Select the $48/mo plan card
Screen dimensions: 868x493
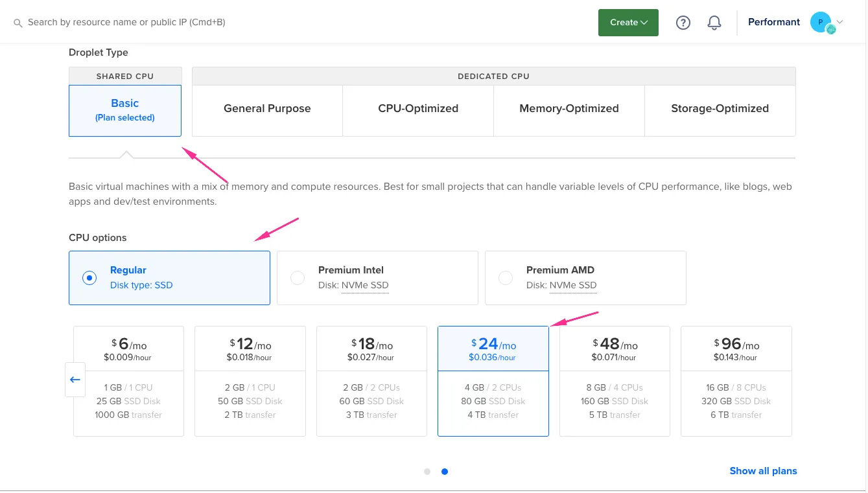tap(615, 381)
